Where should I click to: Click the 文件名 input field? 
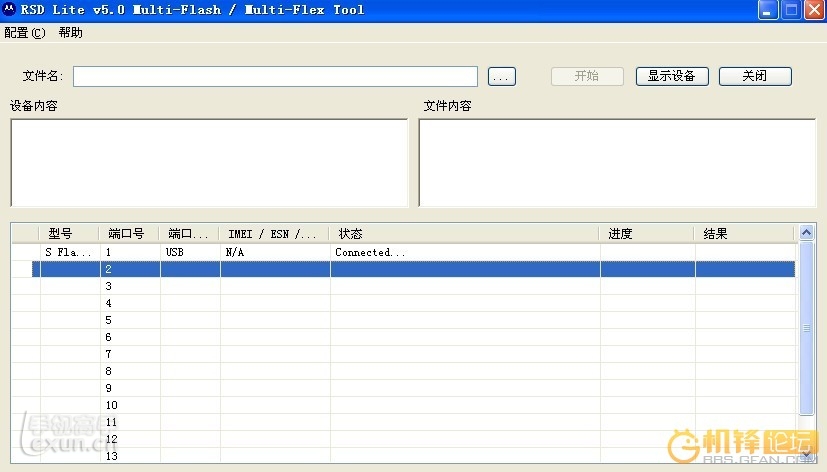pyautogui.click(x=275, y=76)
